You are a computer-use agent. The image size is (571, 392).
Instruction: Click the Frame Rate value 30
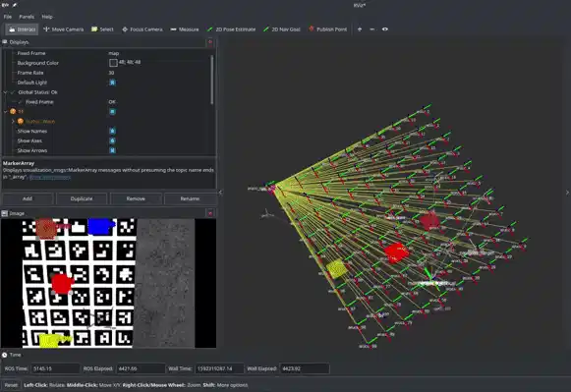111,73
